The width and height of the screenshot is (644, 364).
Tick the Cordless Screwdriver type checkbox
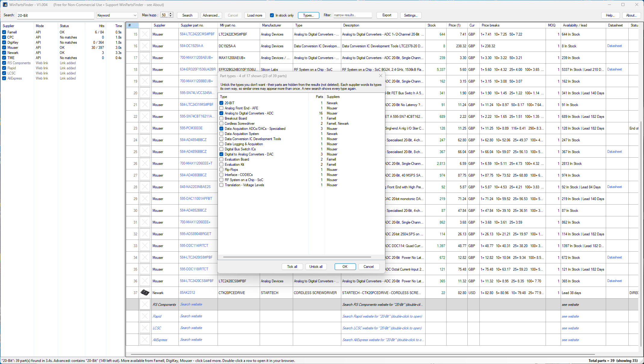221,124
